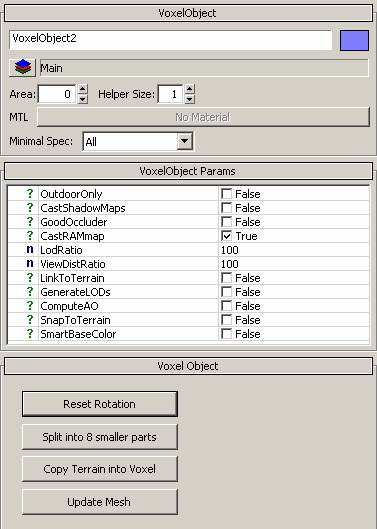The image size is (377, 529).
Task: Increase Helper Size with up arrow
Action: pyautogui.click(x=190, y=89)
